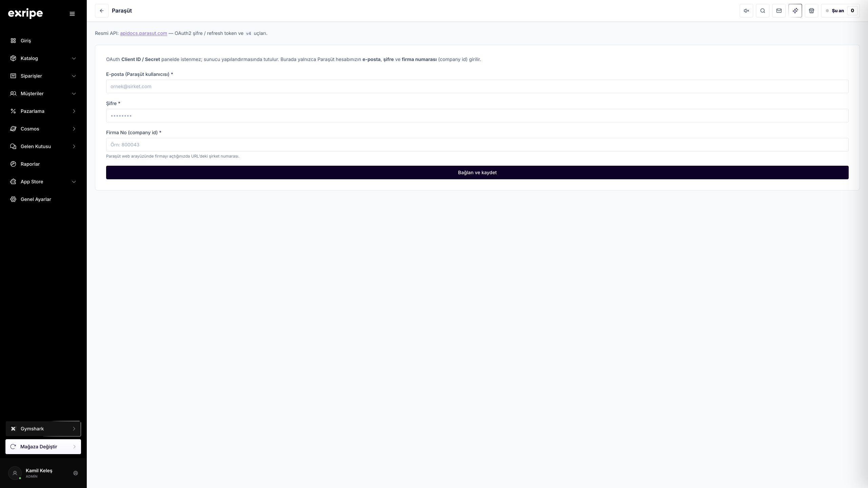Open the Genel Ayarlar menu item
Image resolution: width=868 pixels, height=488 pixels.
43,199
